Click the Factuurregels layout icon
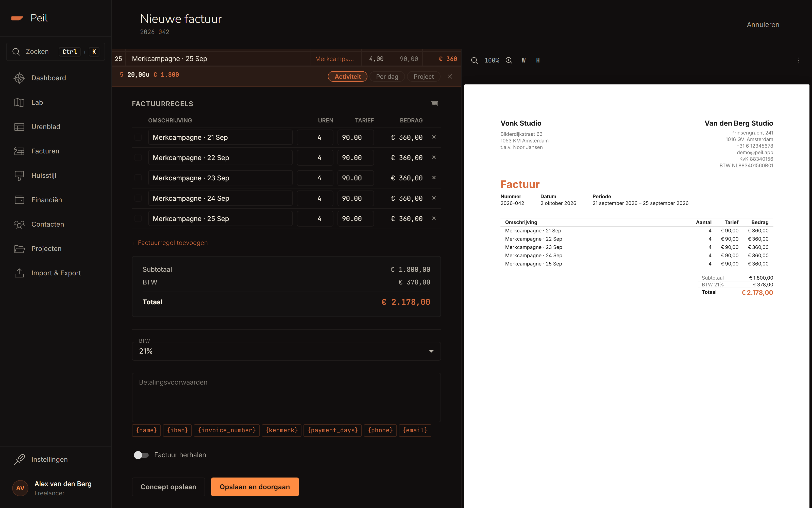Screen dimensions: 812x508 click(x=434, y=104)
